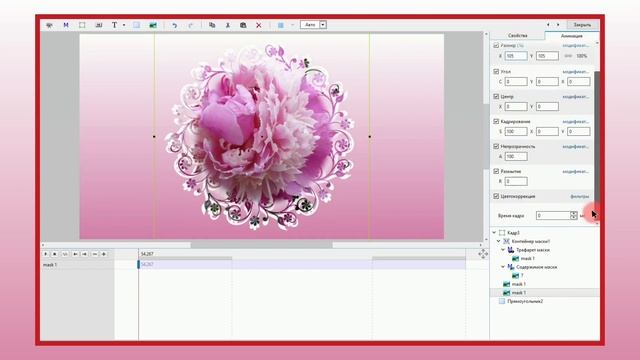Toggle the Цветокоррекция checkbox
The height and width of the screenshot is (360, 640).
(496, 196)
